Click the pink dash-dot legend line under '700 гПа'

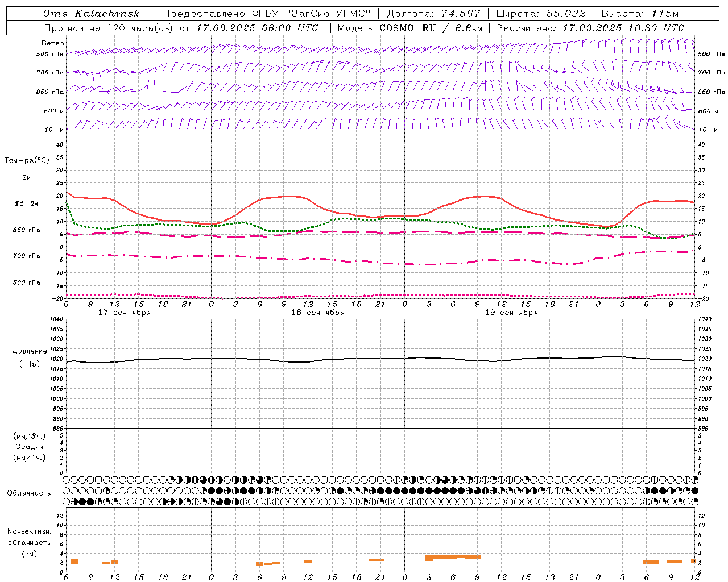(x=25, y=263)
